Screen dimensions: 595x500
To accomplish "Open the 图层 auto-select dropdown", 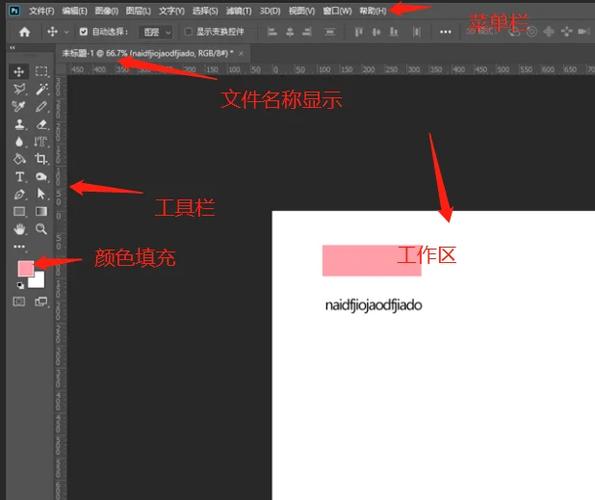I will (156, 32).
